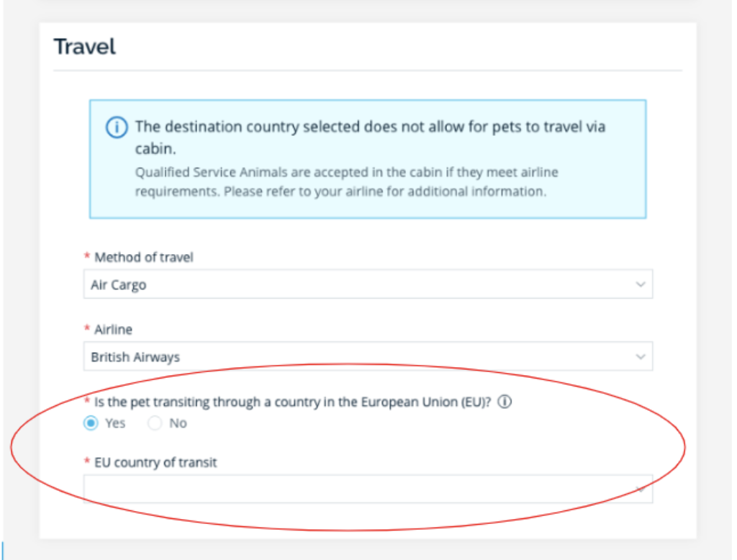Image resolution: width=737 pixels, height=560 pixels.
Task: Open the Method of travel dropdown
Action: click(368, 284)
